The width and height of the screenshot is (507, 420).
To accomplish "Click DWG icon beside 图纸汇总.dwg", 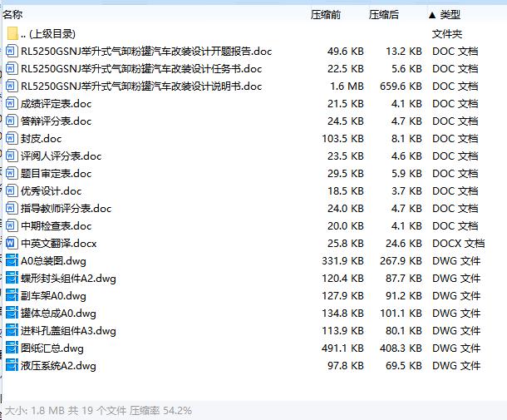I will [x=12, y=348].
